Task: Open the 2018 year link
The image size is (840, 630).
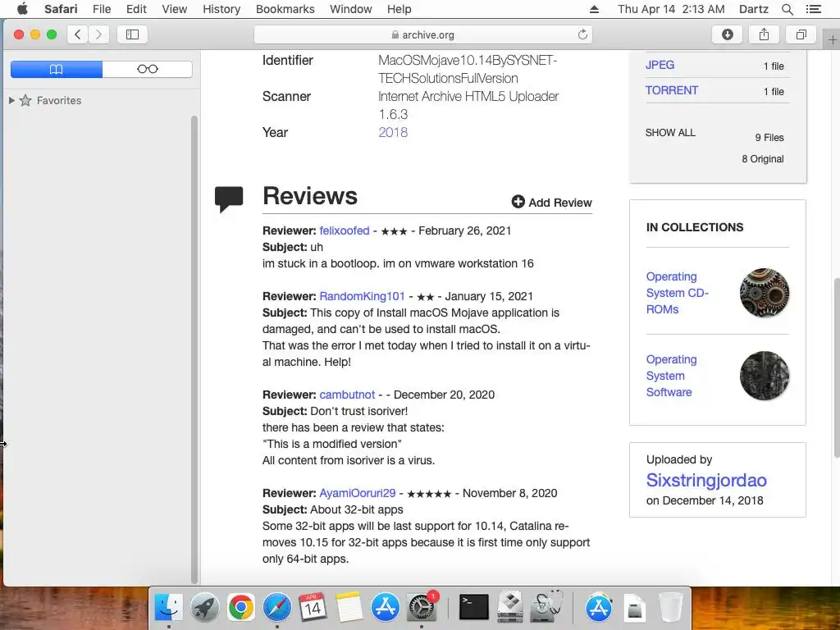Action: [393, 132]
